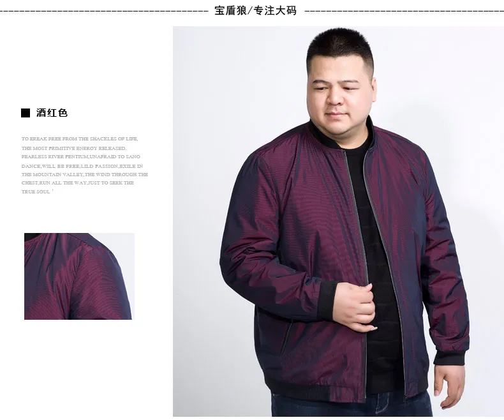This screenshot has width=504, height=420.
Task: Click the black square bullet beside 酒红色
Action: [26, 113]
